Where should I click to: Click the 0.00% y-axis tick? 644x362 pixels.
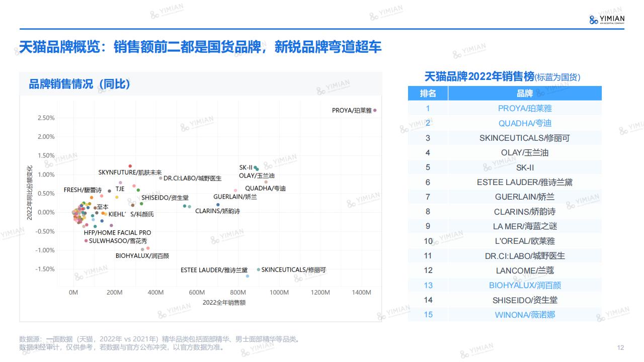pyautogui.click(x=46, y=212)
